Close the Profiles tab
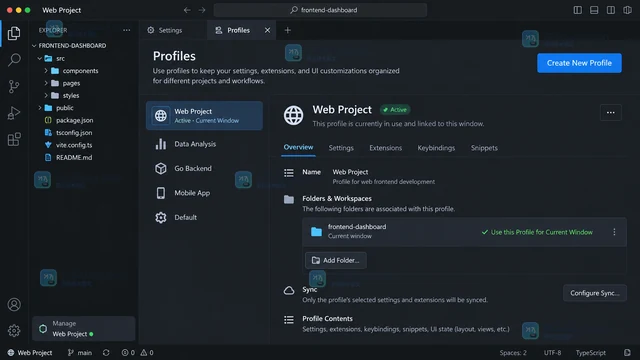The width and height of the screenshot is (640, 360). [x=267, y=30]
